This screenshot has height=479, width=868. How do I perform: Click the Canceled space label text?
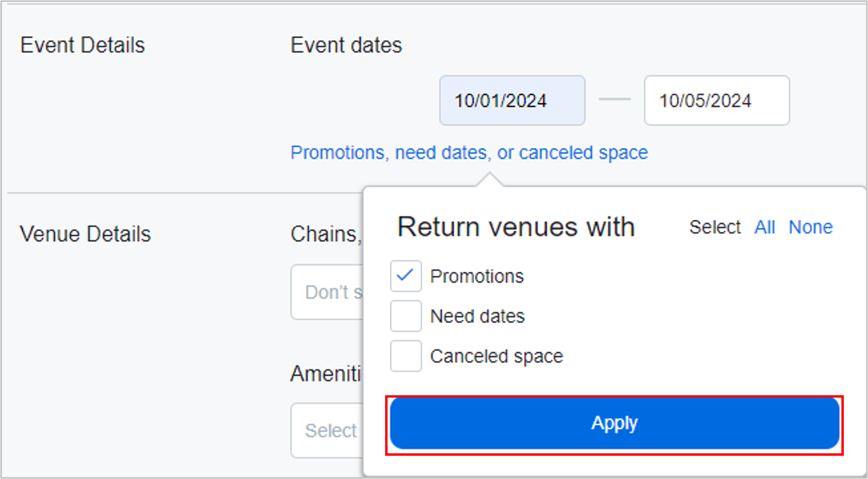click(x=496, y=356)
